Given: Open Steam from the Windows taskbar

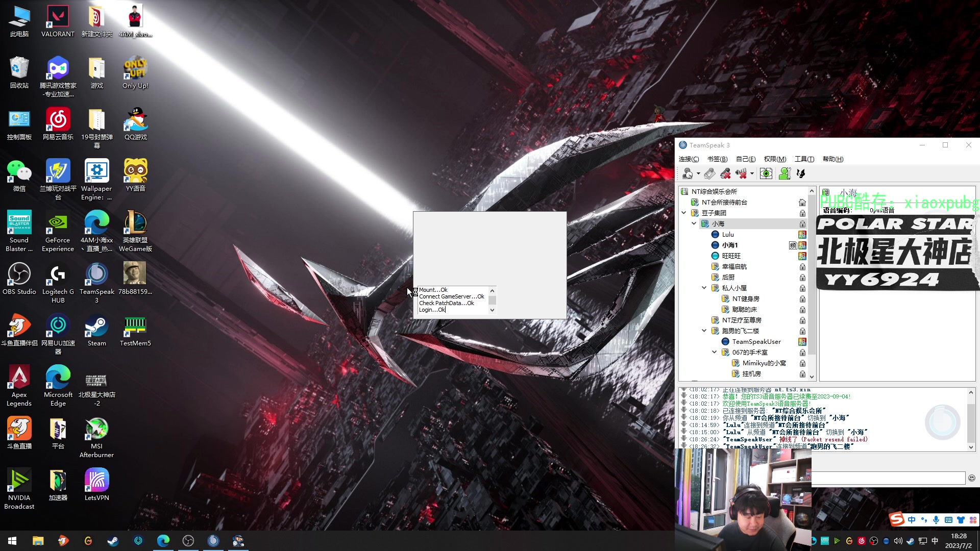Looking at the screenshot, I should 113,541.
